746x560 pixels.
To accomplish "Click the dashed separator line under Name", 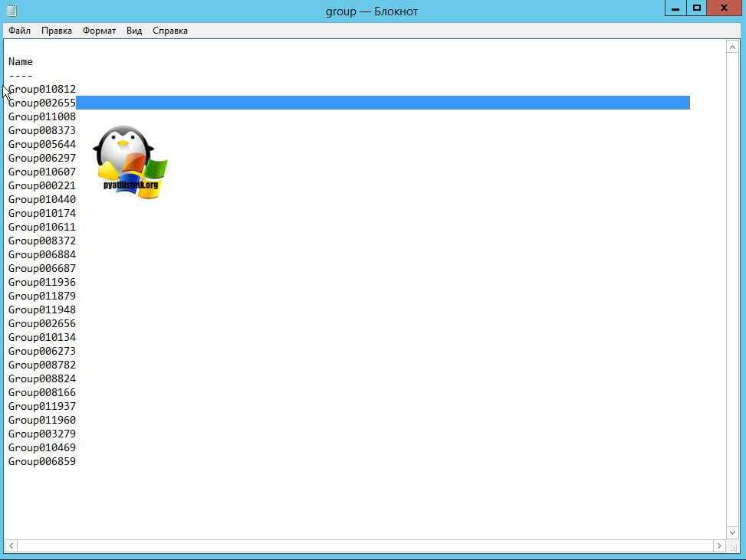I will pos(21,76).
